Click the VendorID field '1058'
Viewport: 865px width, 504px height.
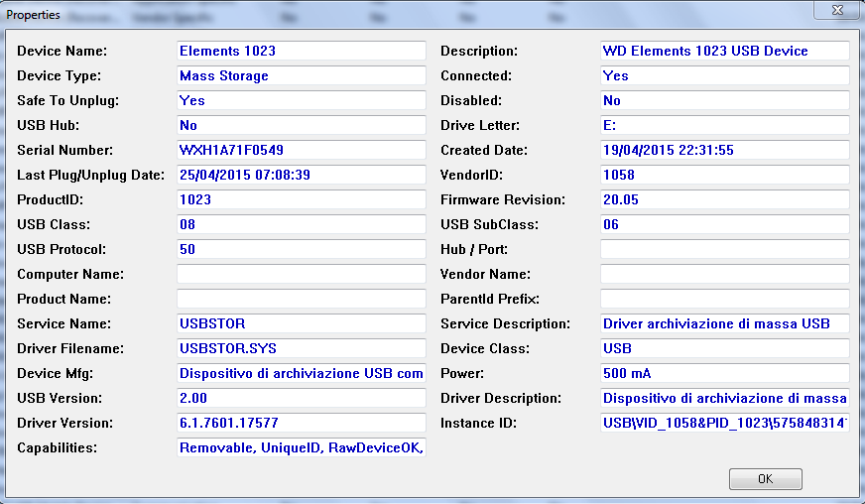click(x=725, y=175)
